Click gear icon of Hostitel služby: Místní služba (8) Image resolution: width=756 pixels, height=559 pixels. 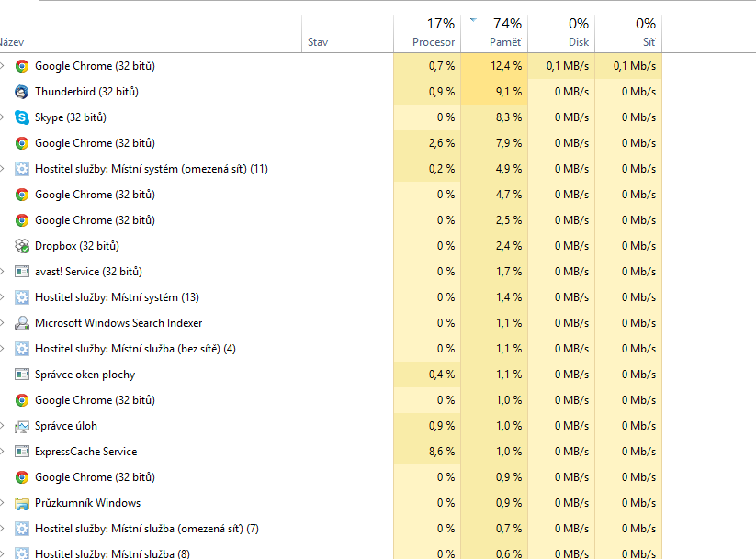point(22,553)
